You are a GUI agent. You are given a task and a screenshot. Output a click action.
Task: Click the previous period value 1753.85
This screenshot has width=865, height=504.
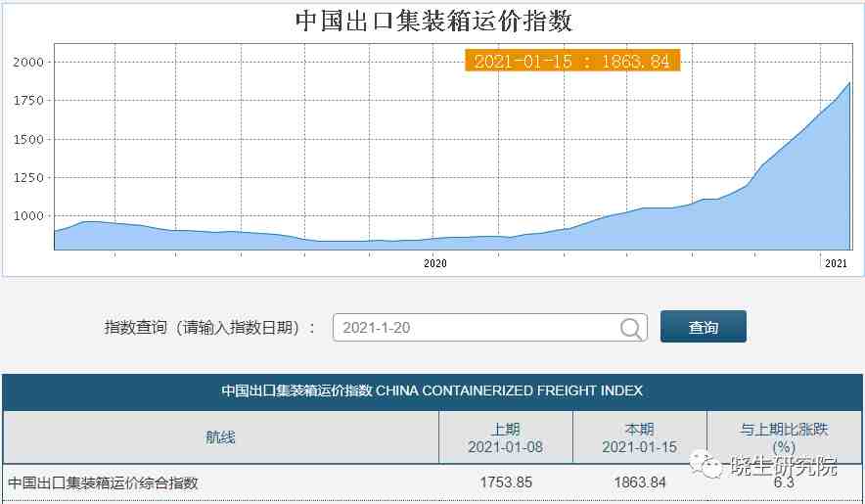(x=506, y=482)
